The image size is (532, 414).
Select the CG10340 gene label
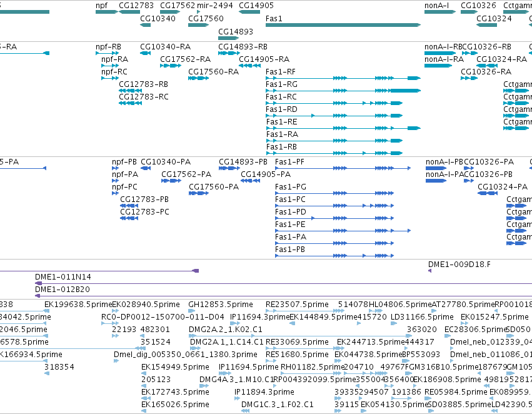click(x=158, y=19)
